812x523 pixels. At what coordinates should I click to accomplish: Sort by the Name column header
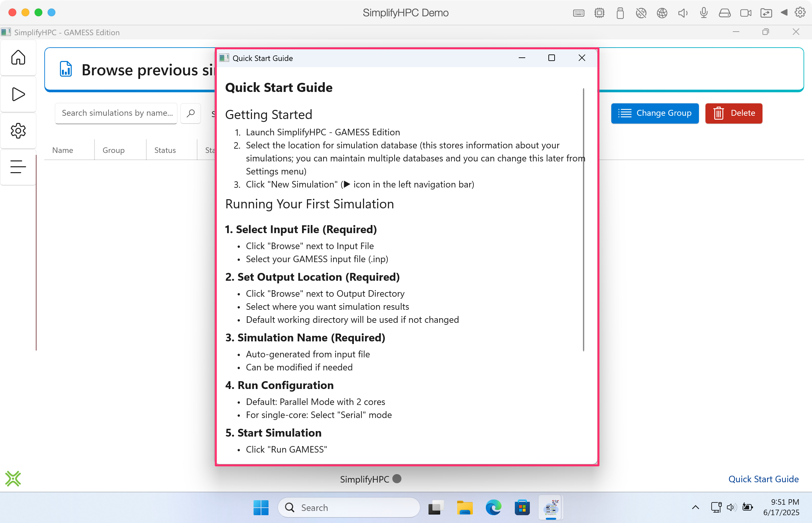63,150
